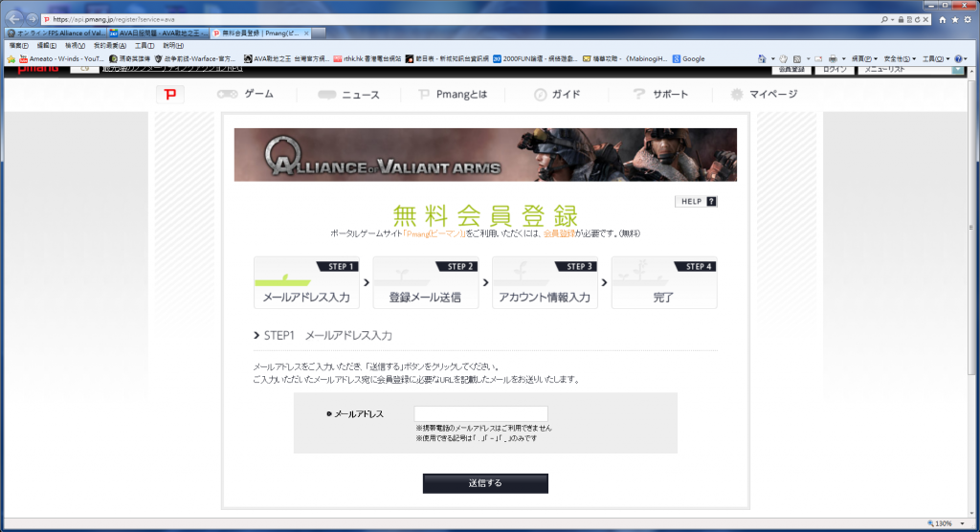Open the 安全性(S) command bar dropdown
Viewport: 980px width, 532px height.
(x=900, y=58)
